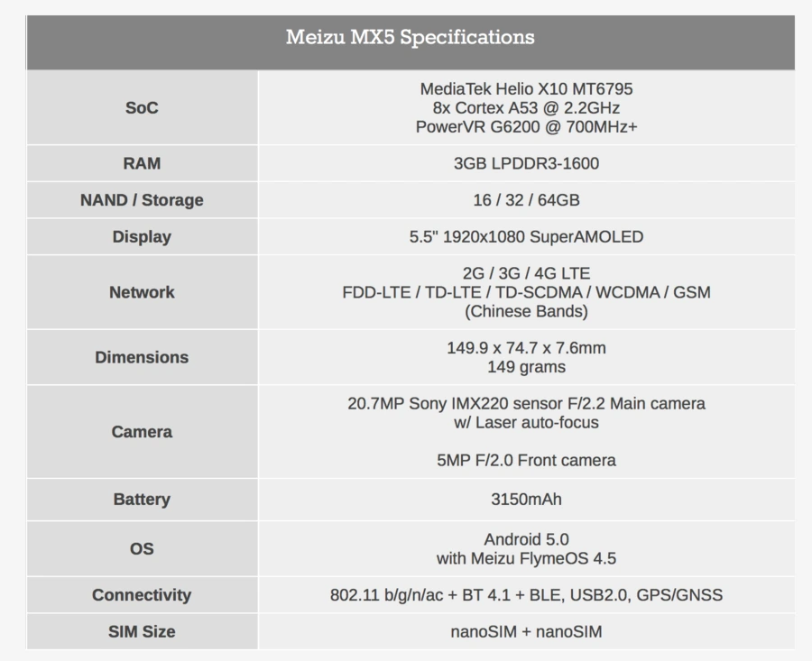Image resolution: width=812 pixels, height=661 pixels.
Task: Click the NAND / Storage label
Action: 142,200
